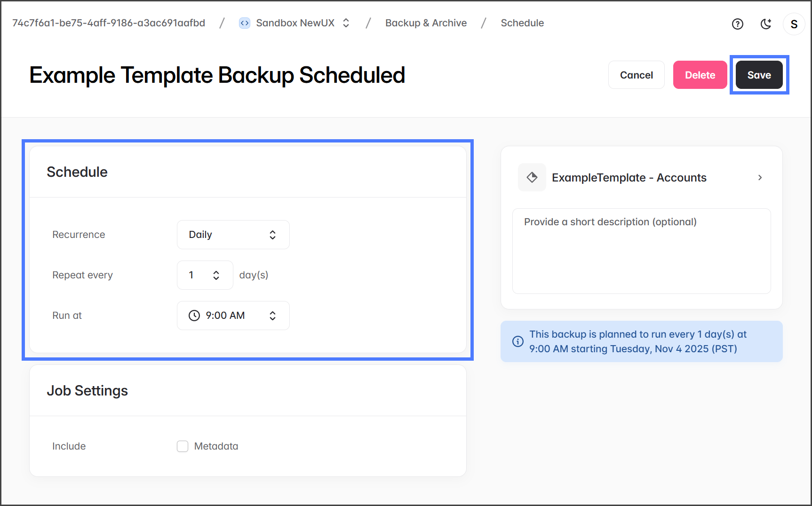
Task: Click the organization ID breadcrumb
Action: click(x=109, y=23)
